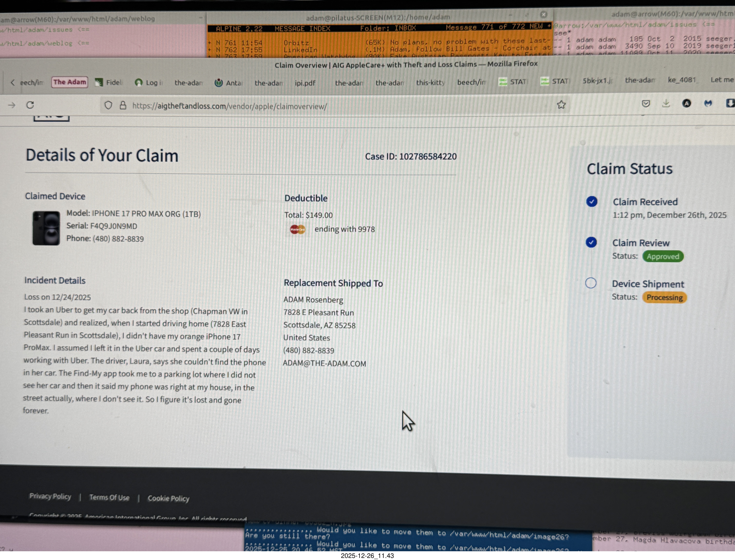Switch to the 5bk-jx1.j tab
The height and width of the screenshot is (560, 735).
[597, 81]
